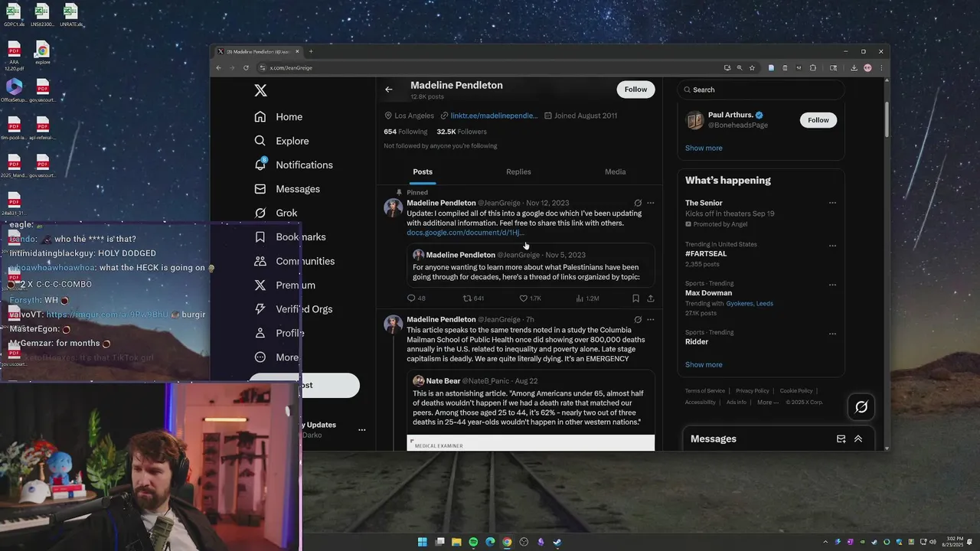The height and width of the screenshot is (551, 980).
Task: Follow Madeline Pendleton
Action: tap(635, 90)
